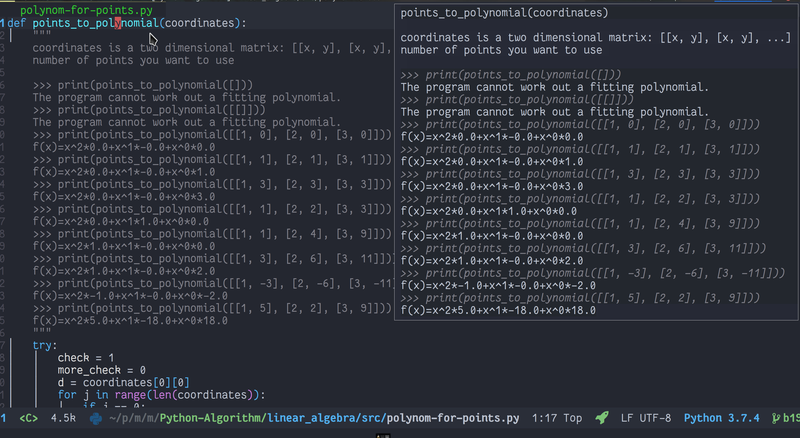Click the Python icon in the modeline
800x438 pixels.
[95, 418]
